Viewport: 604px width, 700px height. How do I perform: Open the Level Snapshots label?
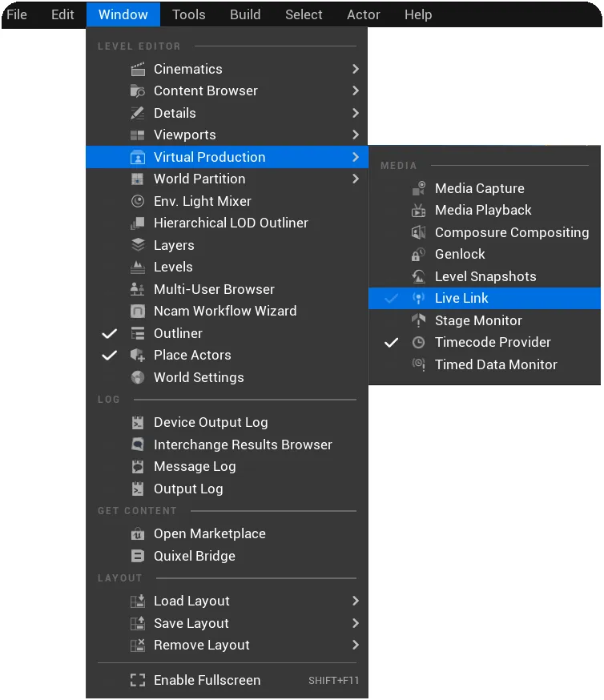[x=485, y=277]
